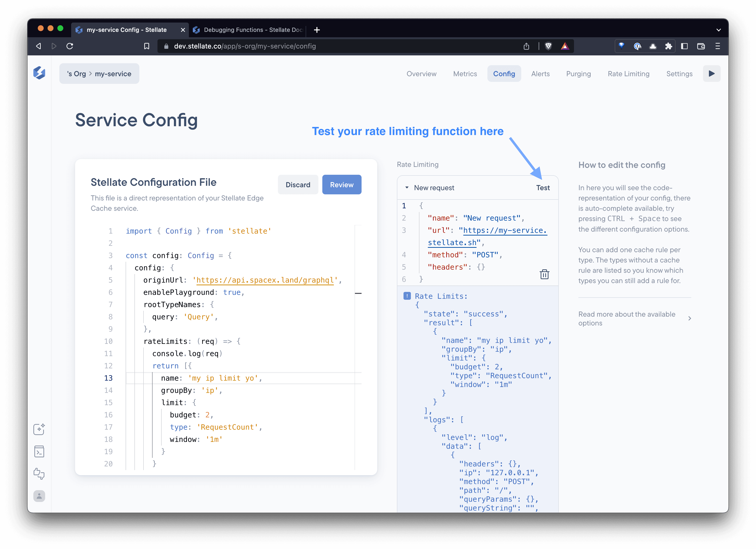This screenshot has width=756, height=549.
Task: Open your user account avatar
Action: click(x=39, y=496)
